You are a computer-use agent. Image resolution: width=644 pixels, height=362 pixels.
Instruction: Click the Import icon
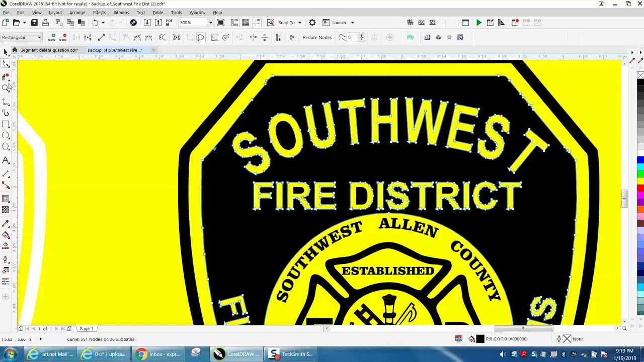(x=147, y=23)
